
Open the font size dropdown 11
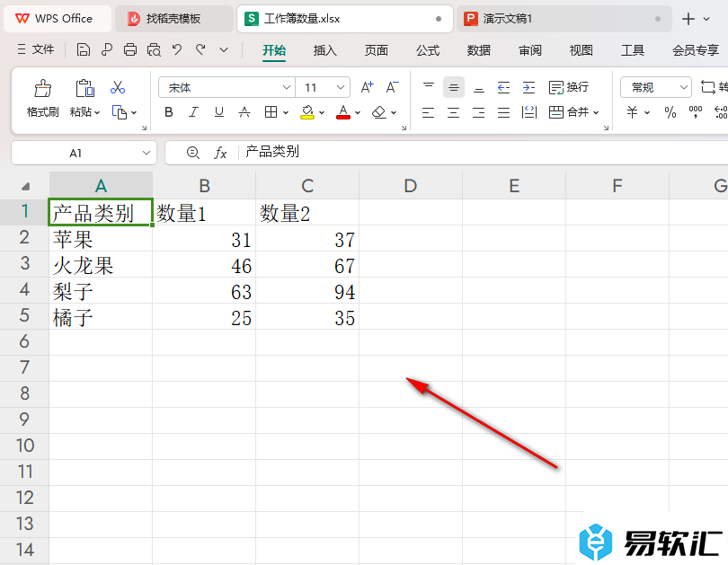[x=341, y=87]
